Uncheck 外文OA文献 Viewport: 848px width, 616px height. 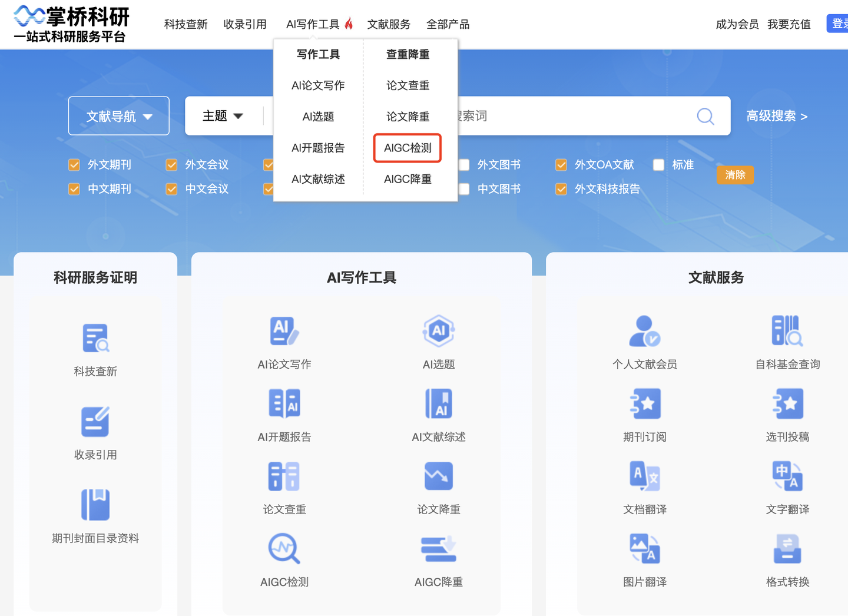561,165
